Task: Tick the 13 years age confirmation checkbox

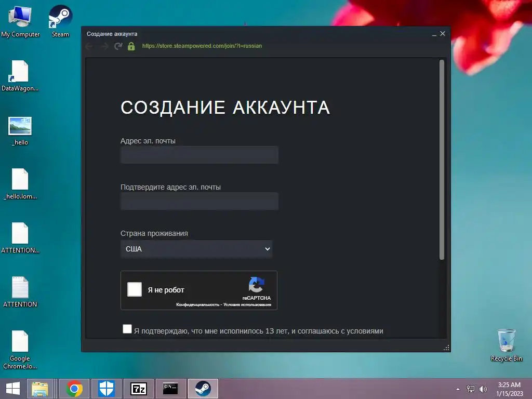Action: click(127, 329)
